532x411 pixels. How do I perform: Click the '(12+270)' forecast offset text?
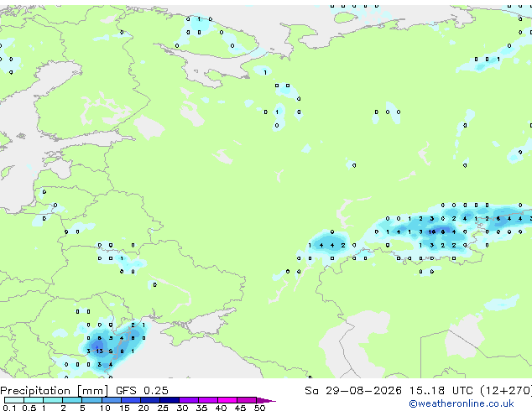click(505, 391)
